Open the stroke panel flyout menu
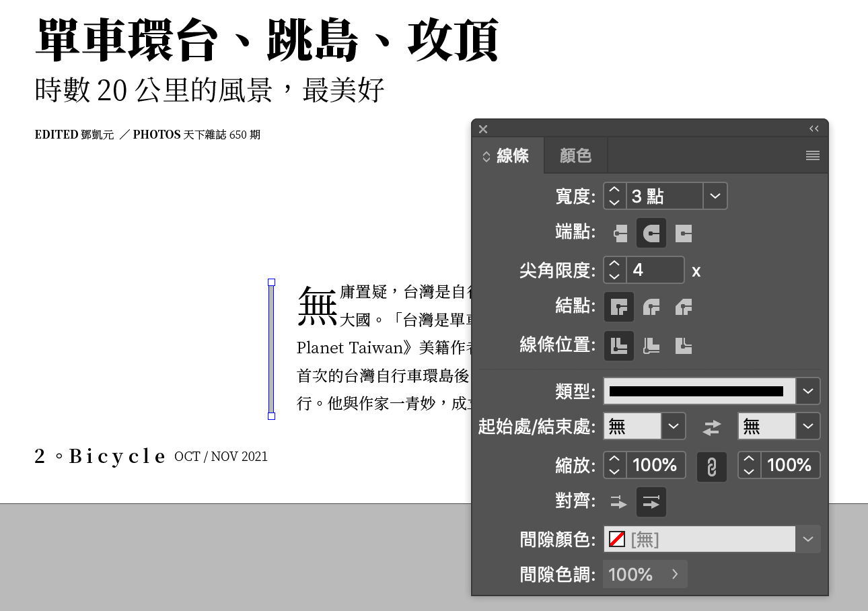 pyautogui.click(x=812, y=156)
